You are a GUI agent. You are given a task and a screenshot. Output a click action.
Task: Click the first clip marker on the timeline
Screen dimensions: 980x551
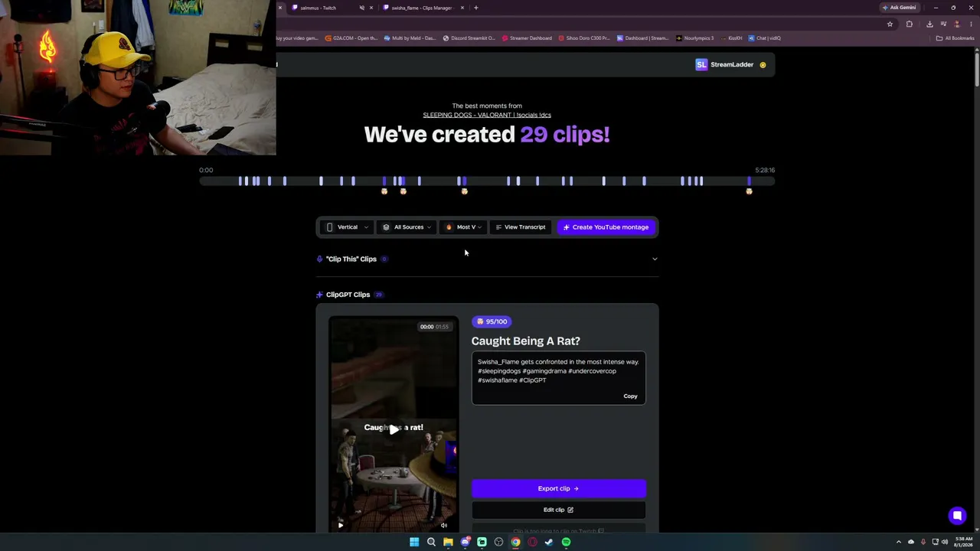pyautogui.click(x=240, y=181)
